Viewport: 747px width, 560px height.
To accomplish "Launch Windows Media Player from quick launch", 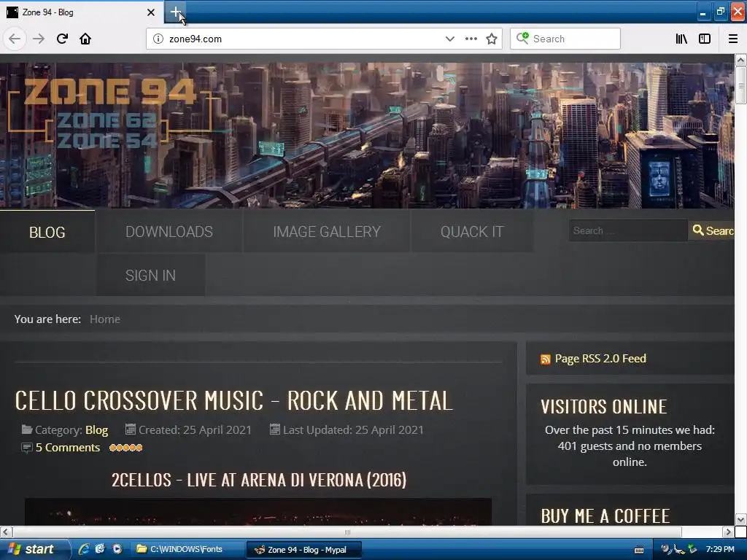I will tap(117, 549).
